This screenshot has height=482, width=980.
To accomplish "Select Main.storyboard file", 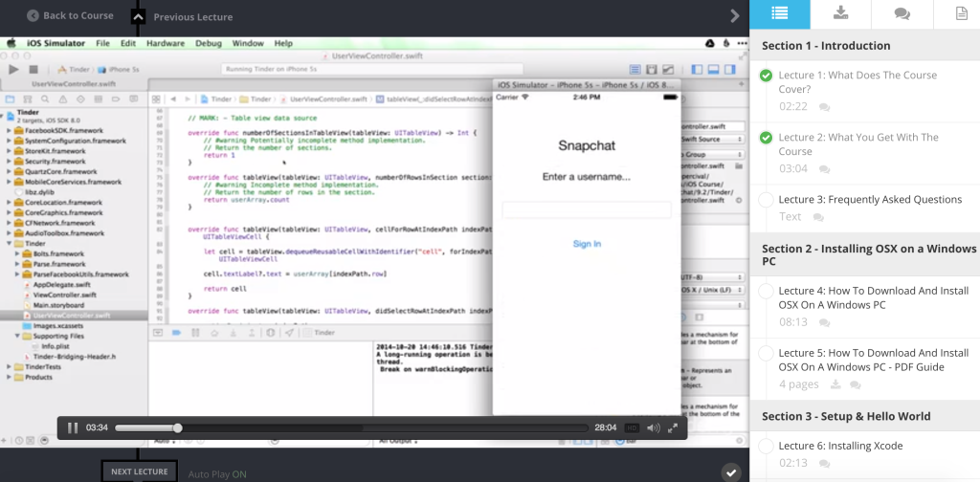I will (x=58, y=305).
